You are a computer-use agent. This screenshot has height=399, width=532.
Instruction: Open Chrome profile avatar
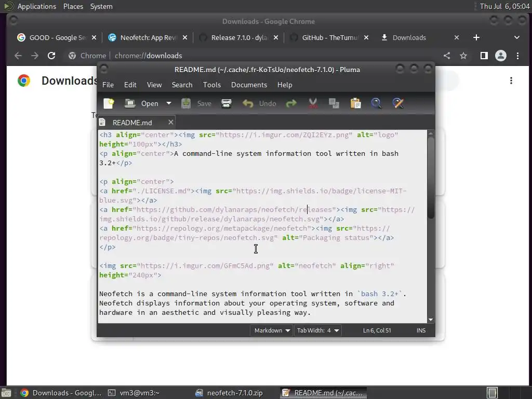[500, 56]
